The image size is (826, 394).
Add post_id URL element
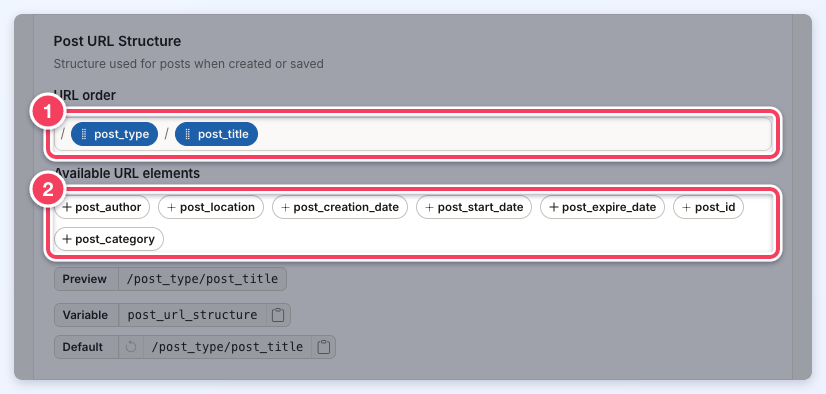click(709, 207)
